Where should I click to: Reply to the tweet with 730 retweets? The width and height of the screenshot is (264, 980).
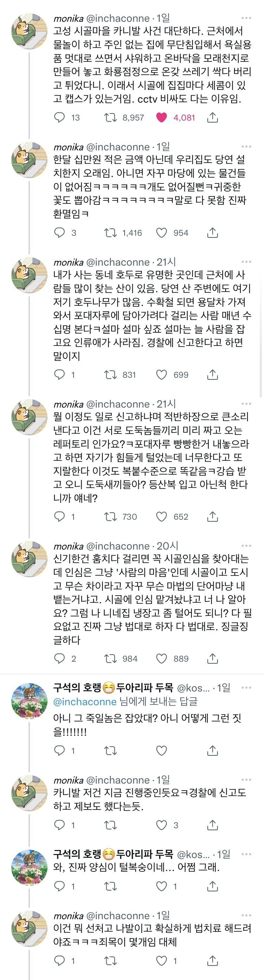tap(59, 517)
